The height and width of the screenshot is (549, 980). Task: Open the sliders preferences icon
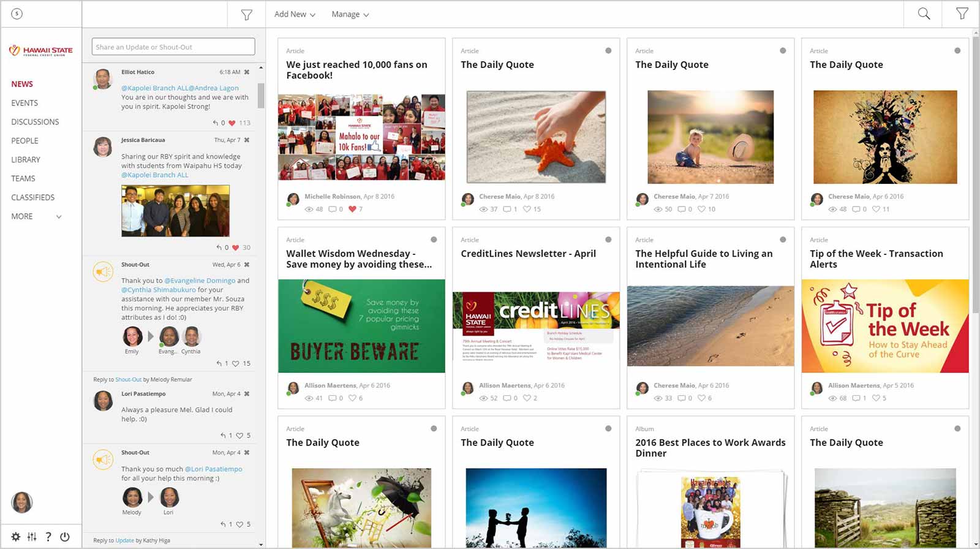[x=32, y=537]
